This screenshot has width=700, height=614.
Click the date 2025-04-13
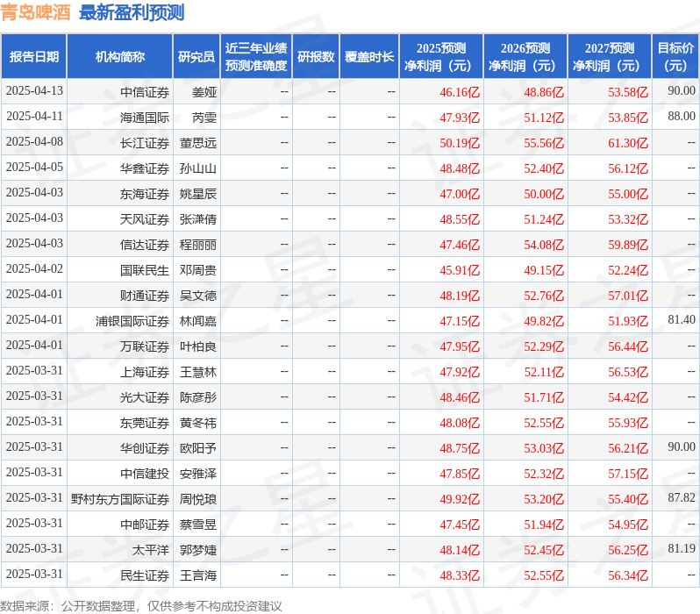[x=34, y=91]
